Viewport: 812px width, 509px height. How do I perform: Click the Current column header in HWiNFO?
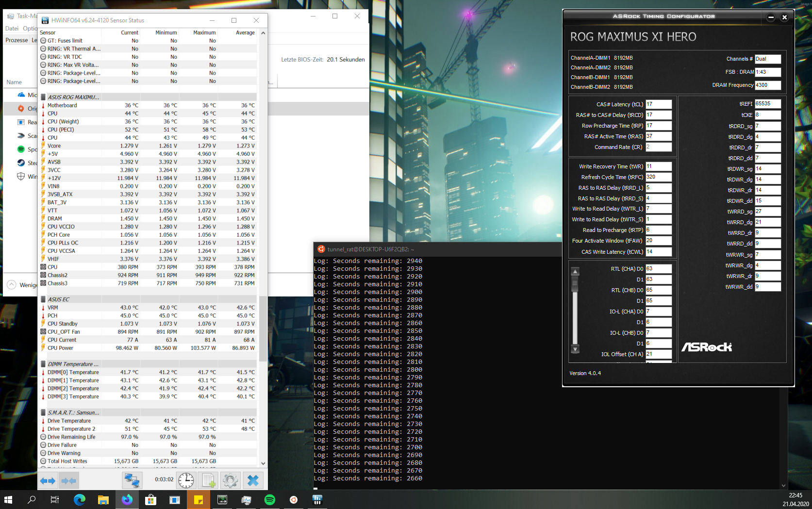point(130,33)
